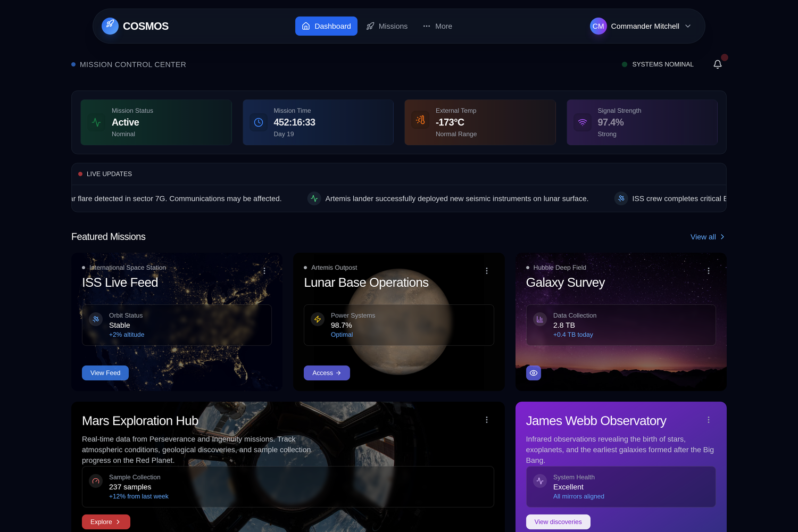Follow the View all missions link
798x532 pixels.
coord(707,237)
